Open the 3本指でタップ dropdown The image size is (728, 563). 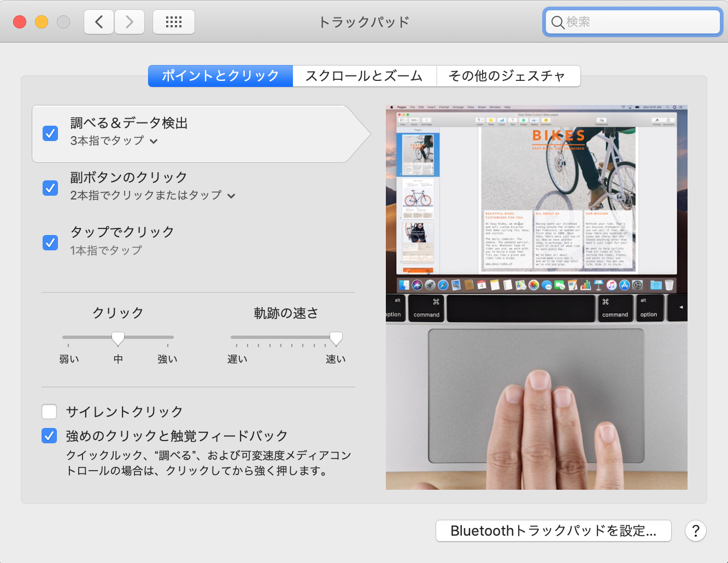114,141
